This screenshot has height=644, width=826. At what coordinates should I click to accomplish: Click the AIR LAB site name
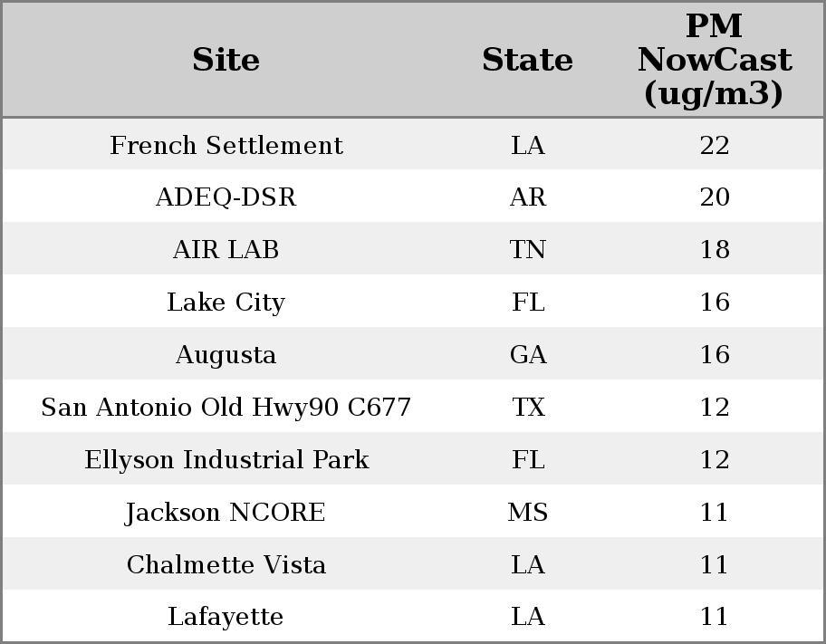point(226,250)
